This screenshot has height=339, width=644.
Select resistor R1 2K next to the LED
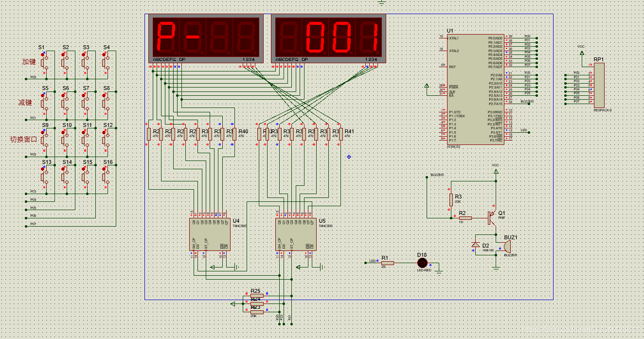(x=387, y=263)
